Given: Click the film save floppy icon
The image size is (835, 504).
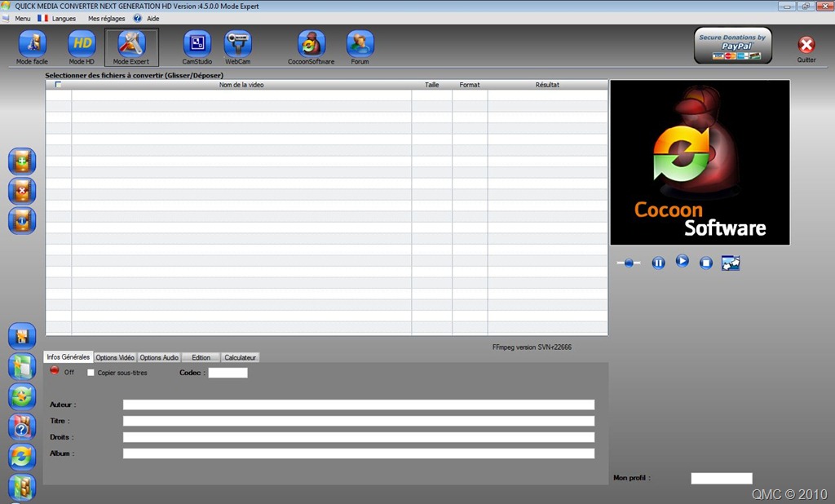Looking at the screenshot, I should [22, 337].
